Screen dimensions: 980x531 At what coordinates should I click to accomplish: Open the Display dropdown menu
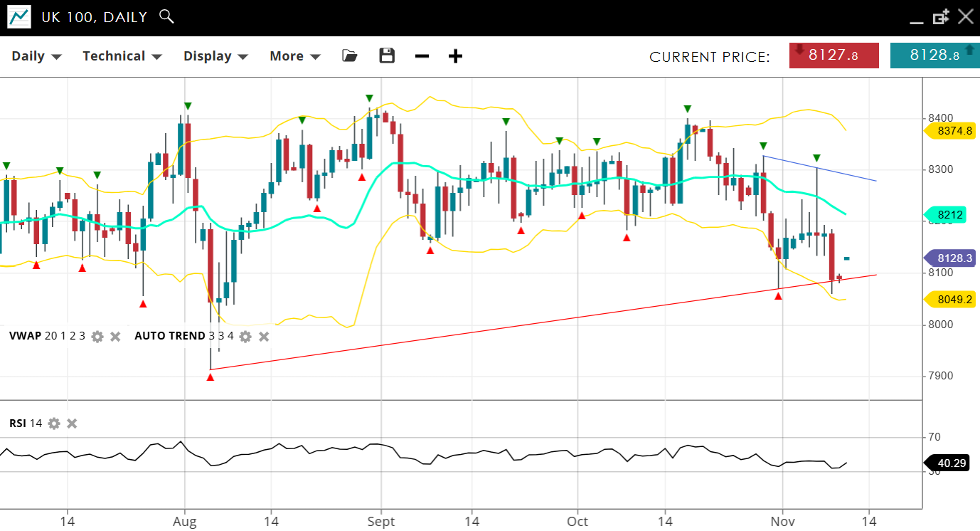click(215, 56)
